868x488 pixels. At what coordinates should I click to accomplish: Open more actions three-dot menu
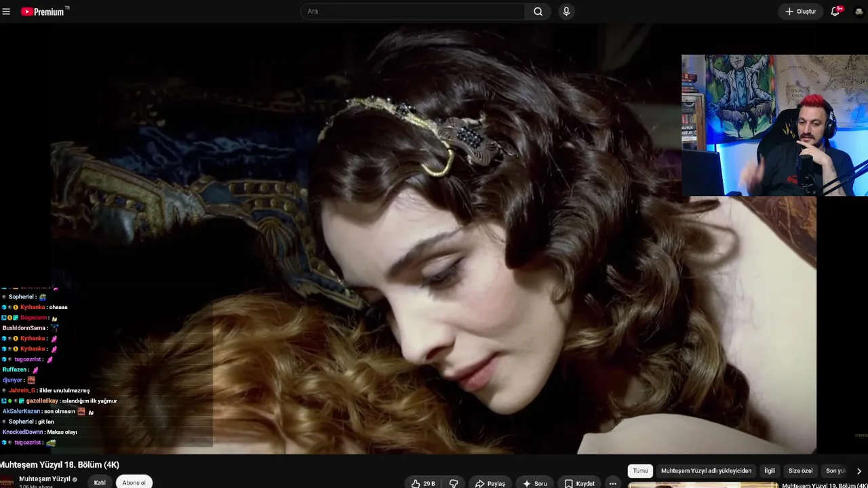point(612,483)
